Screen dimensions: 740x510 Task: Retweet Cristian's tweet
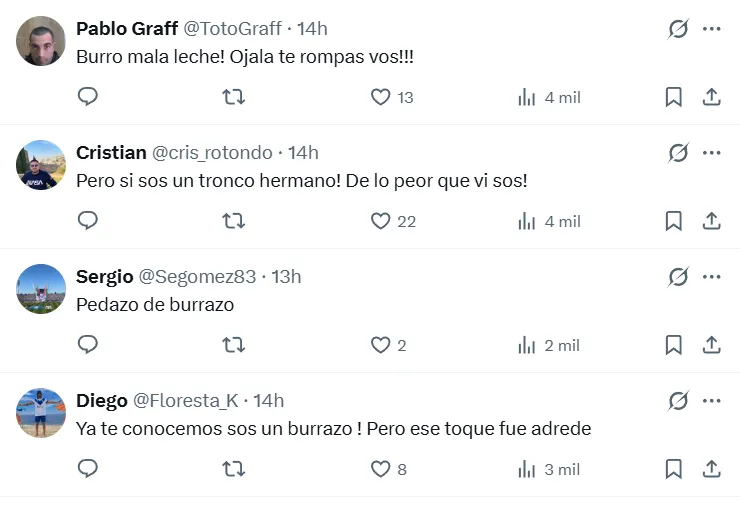pyautogui.click(x=233, y=221)
